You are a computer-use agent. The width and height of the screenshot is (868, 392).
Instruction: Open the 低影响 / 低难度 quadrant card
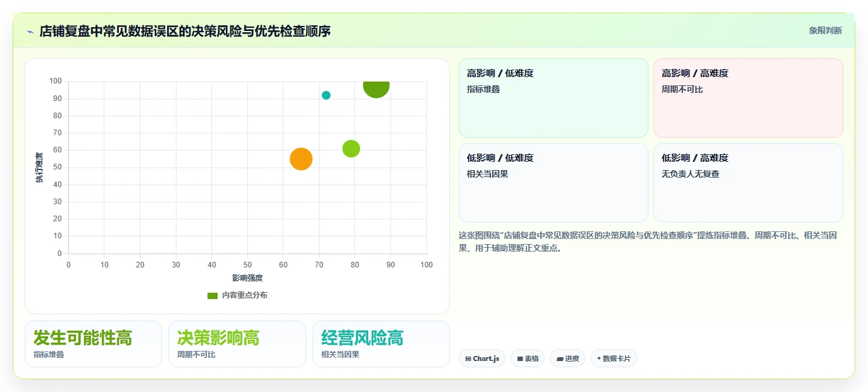pyautogui.click(x=554, y=183)
